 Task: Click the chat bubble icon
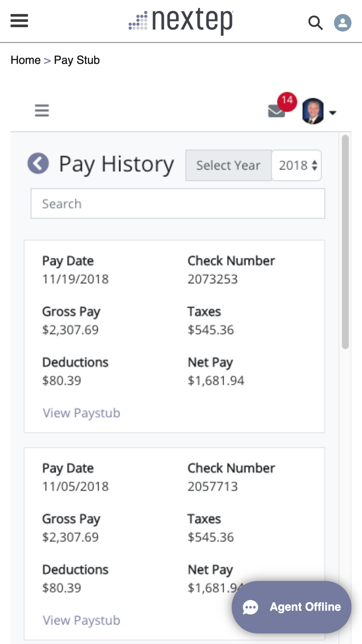click(251, 607)
